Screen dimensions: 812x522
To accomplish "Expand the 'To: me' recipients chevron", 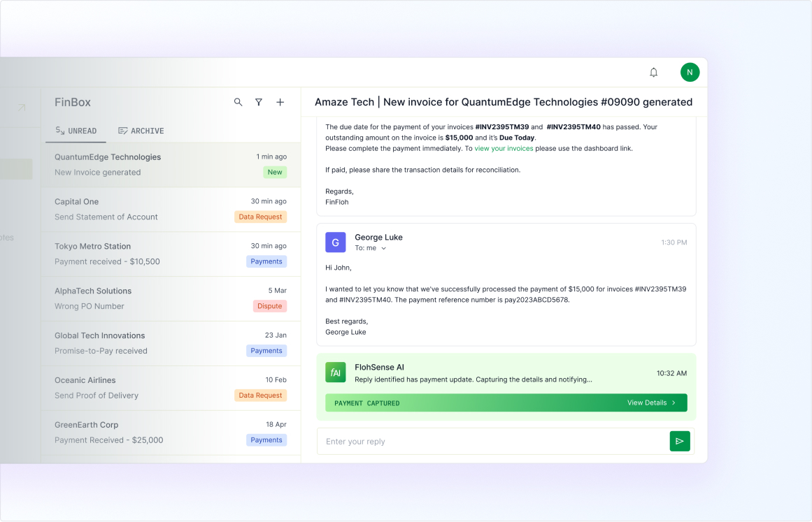I will tap(384, 248).
